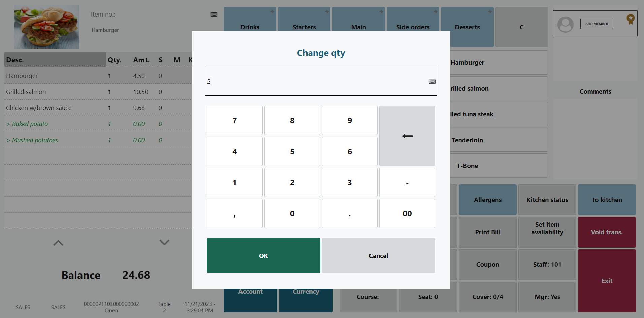
Task: Click the ADD MEMBER button
Action: coord(597,24)
